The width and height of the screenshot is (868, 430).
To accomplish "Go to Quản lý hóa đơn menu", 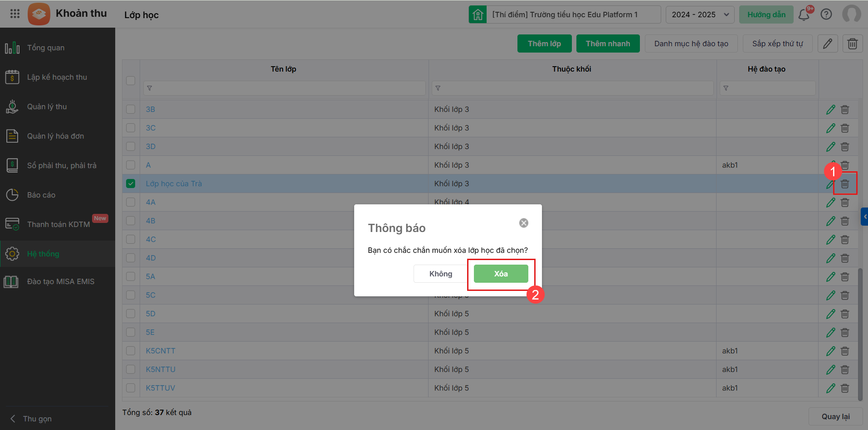I will [55, 136].
